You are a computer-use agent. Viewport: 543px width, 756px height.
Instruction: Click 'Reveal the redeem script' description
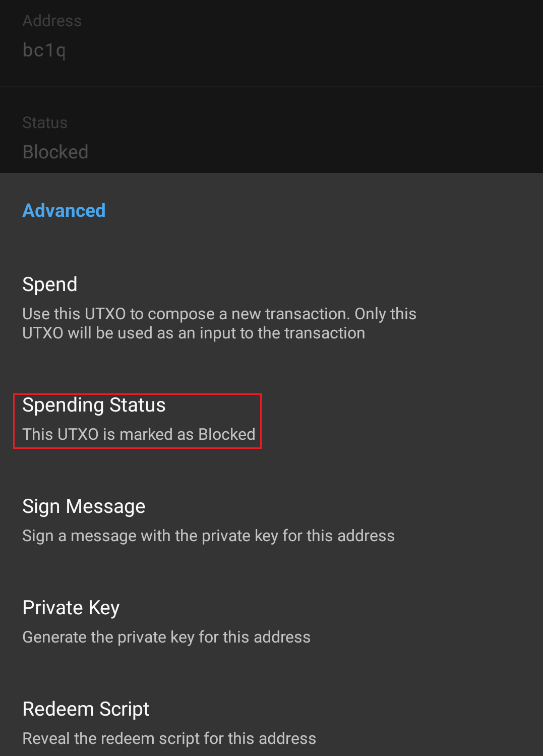click(169, 738)
